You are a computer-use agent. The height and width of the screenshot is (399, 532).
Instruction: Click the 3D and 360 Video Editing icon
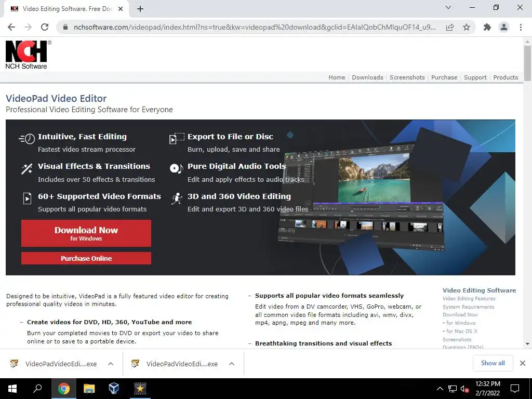click(177, 198)
